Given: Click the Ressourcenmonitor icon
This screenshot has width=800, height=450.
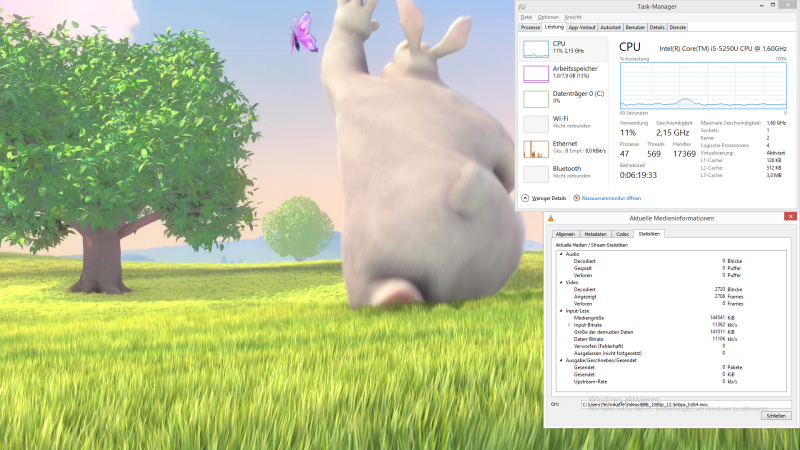Looking at the screenshot, I should point(576,198).
